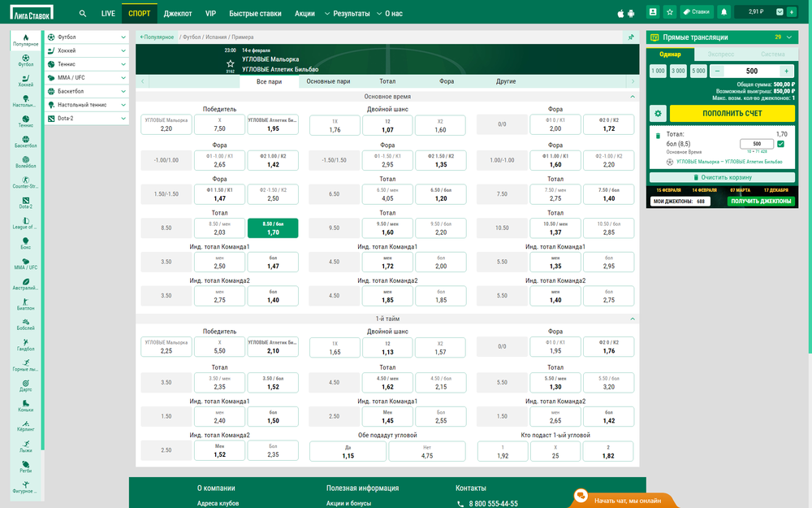Open the account balance dropdown arrow

780,12
